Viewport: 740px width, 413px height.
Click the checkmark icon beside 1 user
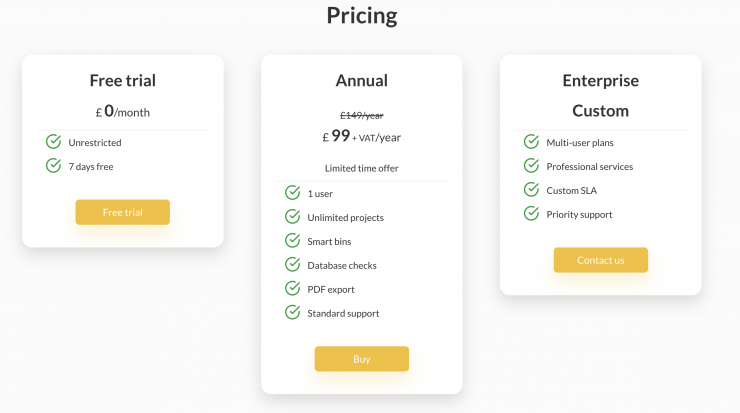click(x=293, y=193)
